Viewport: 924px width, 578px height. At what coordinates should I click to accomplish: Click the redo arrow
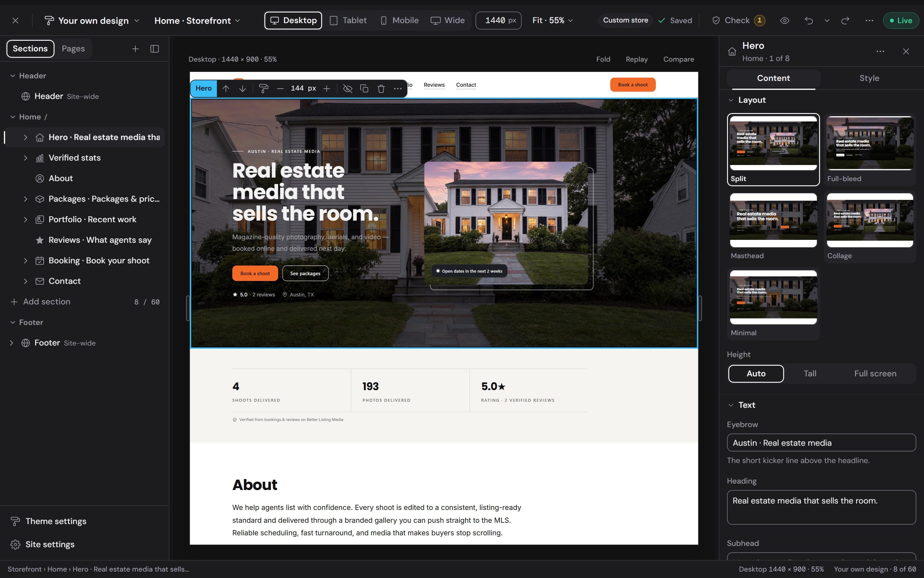[845, 20]
